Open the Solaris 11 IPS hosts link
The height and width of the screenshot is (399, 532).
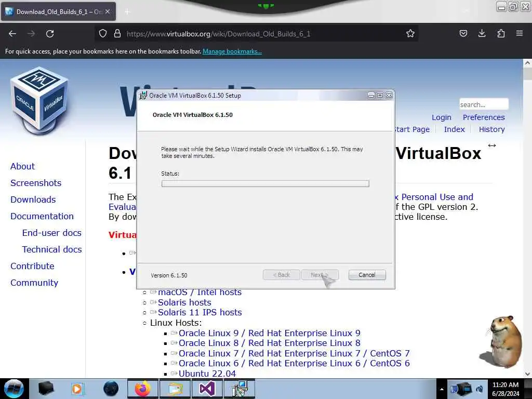200,312
